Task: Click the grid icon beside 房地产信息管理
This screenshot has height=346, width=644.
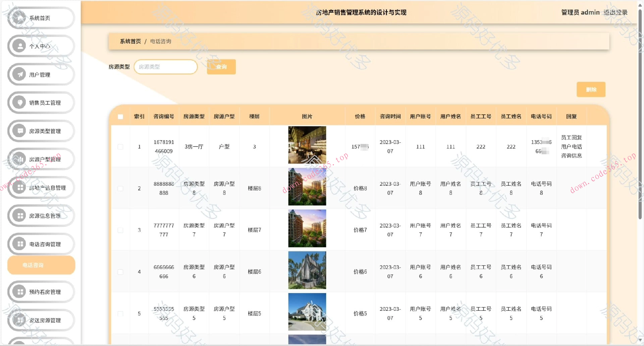Action: (19, 187)
